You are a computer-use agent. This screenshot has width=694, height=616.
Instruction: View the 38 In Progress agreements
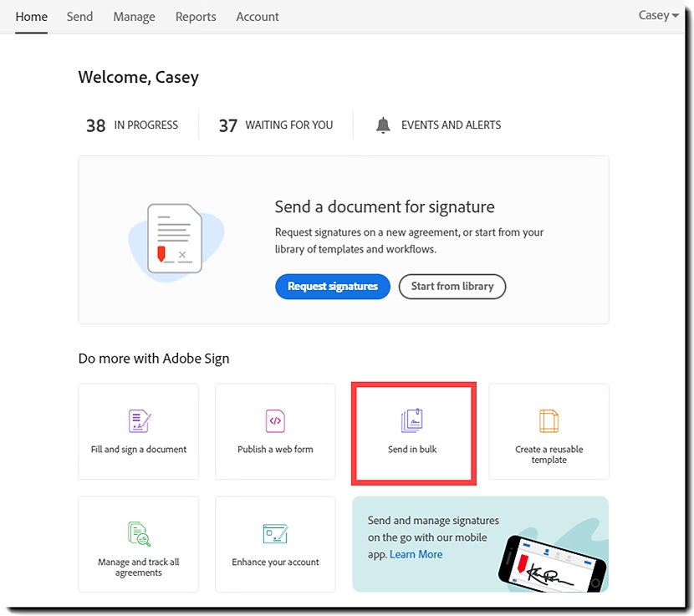coord(130,125)
